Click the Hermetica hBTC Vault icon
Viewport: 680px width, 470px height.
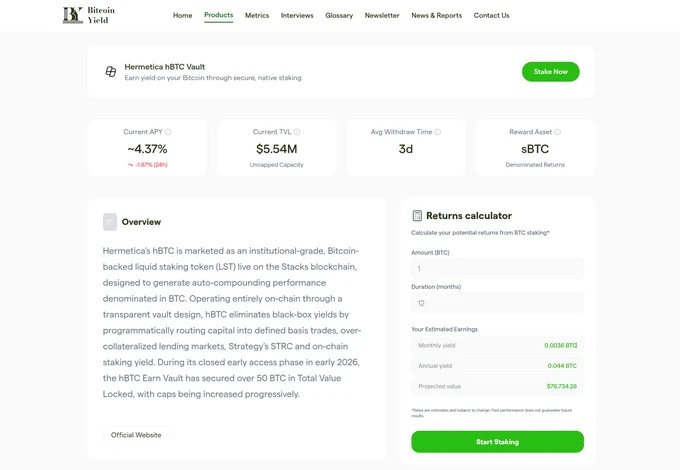click(111, 72)
